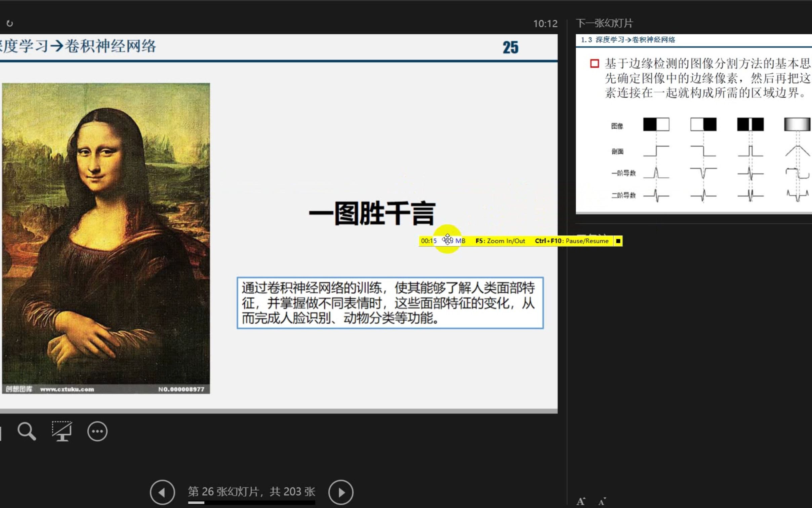Advance to the next slide arrow
This screenshot has height=508, width=812.
click(x=341, y=492)
